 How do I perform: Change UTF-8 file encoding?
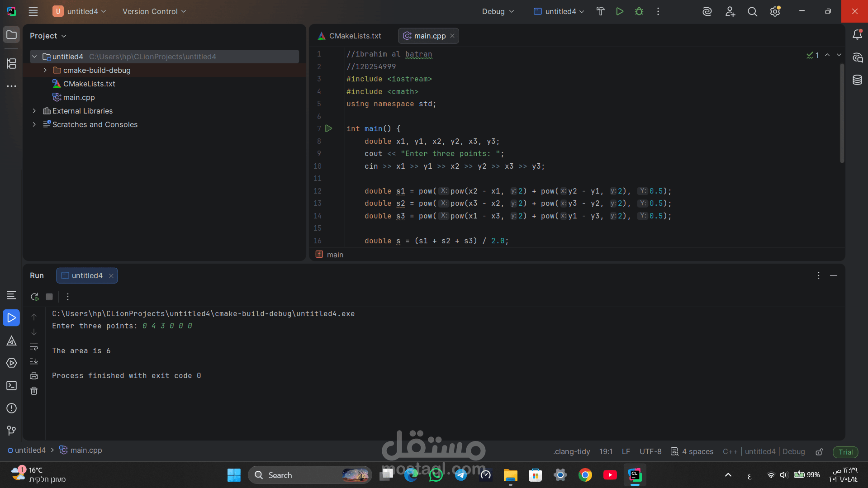coord(650,451)
